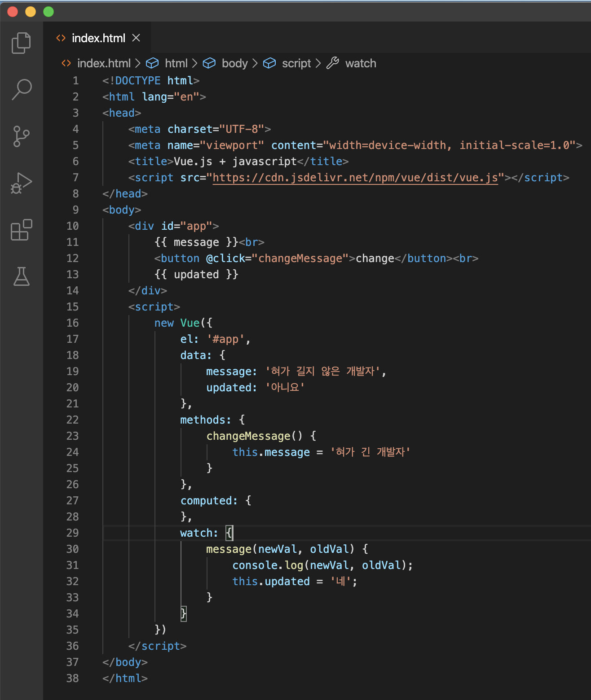Click the 'meta charset="UTF-8"' line
This screenshot has height=700, width=591.
(199, 129)
